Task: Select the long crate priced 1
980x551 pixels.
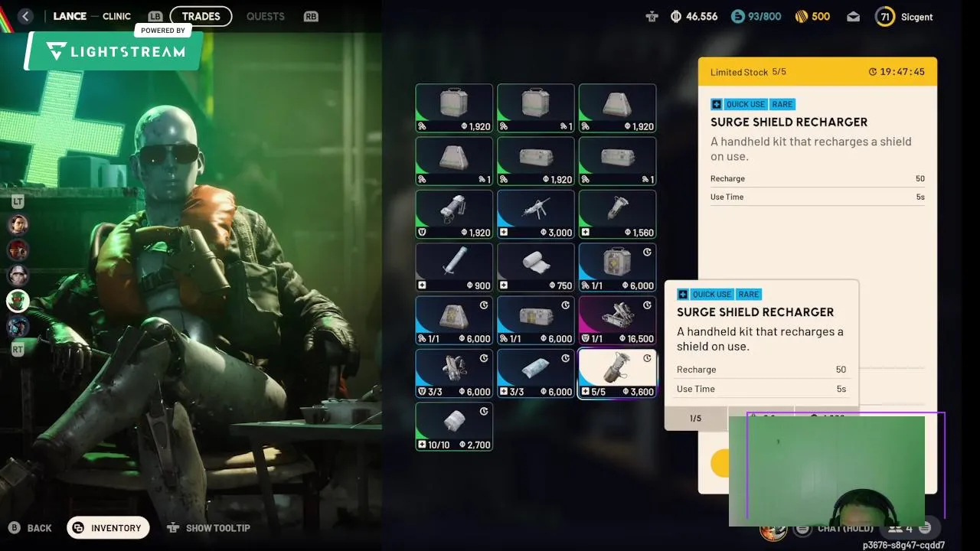Action: point(617,161)
